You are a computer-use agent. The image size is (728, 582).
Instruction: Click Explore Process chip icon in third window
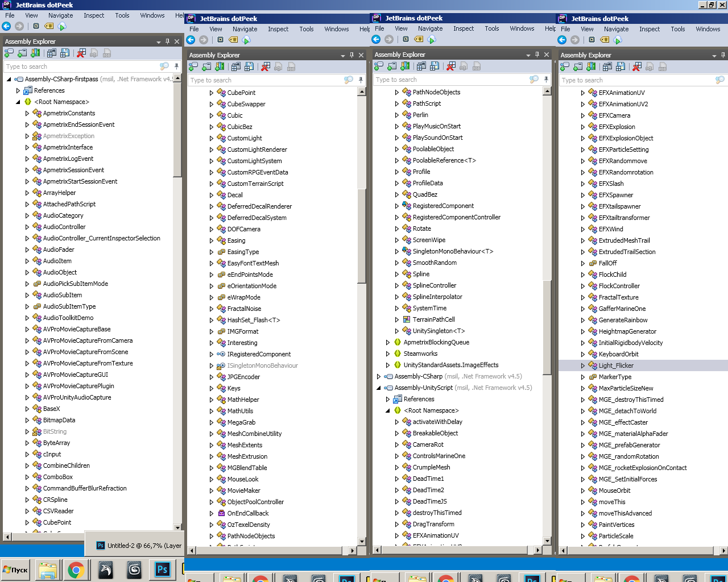pos(406,39)
